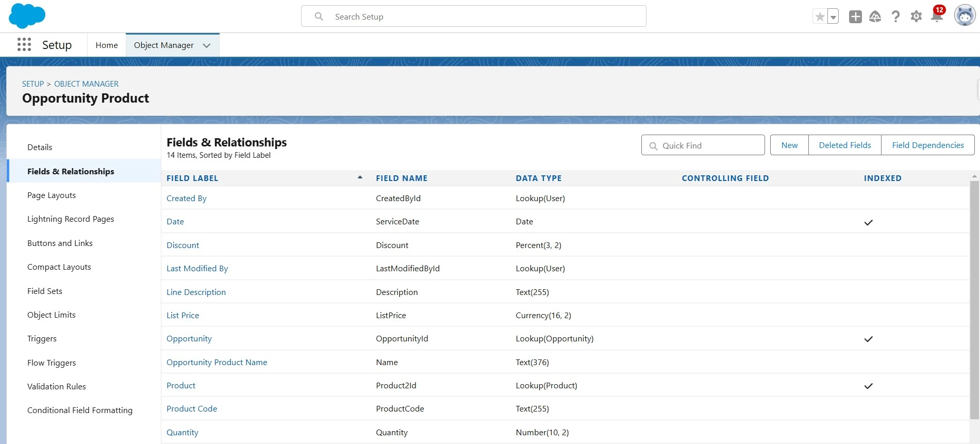
Task: Open the user profile avatar
Action: (964, 16)
